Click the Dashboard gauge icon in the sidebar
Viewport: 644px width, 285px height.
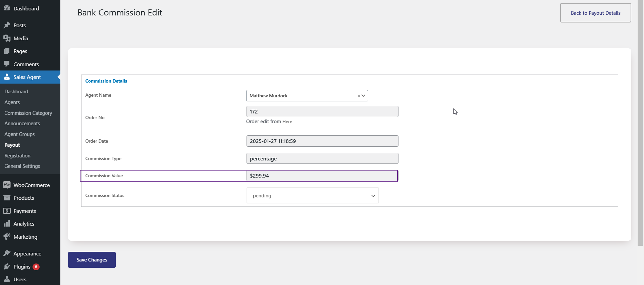[7, 8]
